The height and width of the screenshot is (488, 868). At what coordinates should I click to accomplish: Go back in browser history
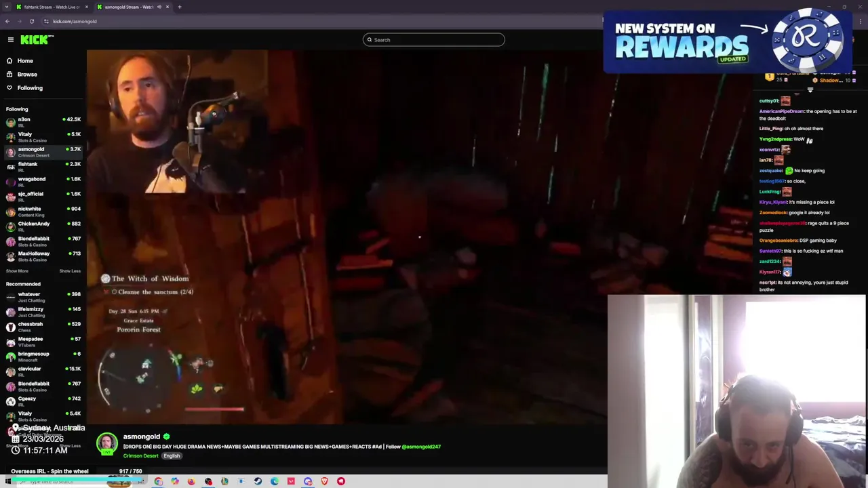(7, 21)
